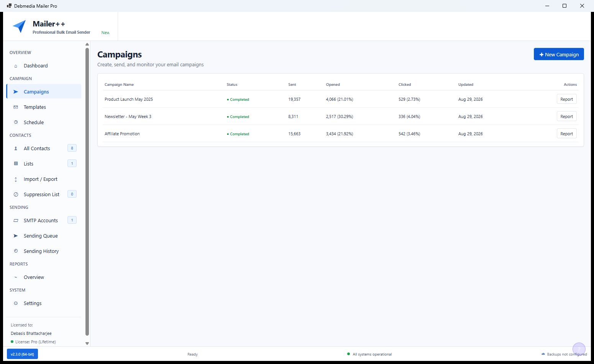
Task: Click the Dashboard home icon
Action: click(x=16, y=66)
